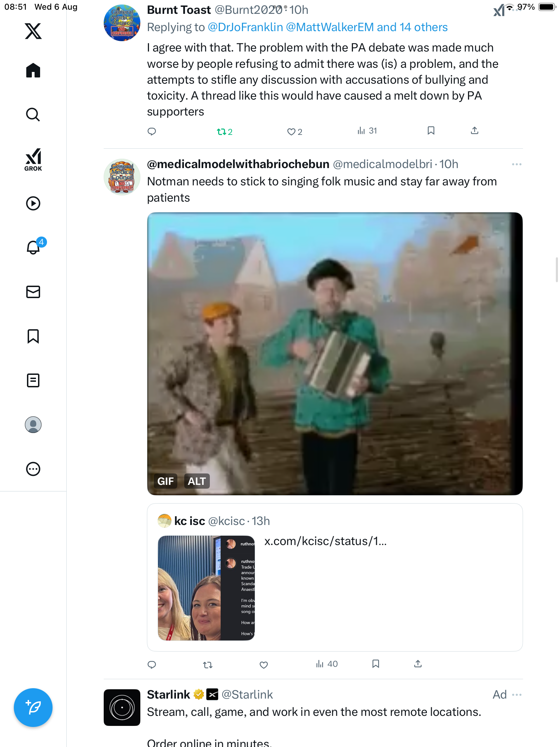
Task: Open the Profile icon in the sidebar
Action: click(33, 425)
